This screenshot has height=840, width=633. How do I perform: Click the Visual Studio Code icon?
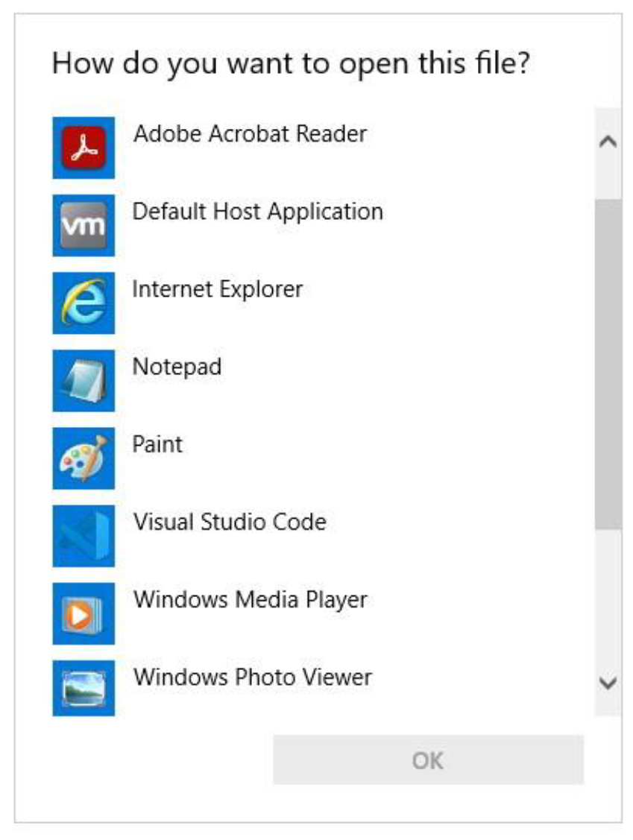(83, 535)
